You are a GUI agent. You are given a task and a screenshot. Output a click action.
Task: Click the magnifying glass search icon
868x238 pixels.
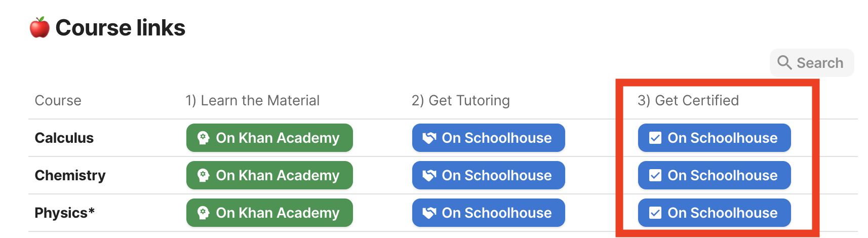(784, 63)
